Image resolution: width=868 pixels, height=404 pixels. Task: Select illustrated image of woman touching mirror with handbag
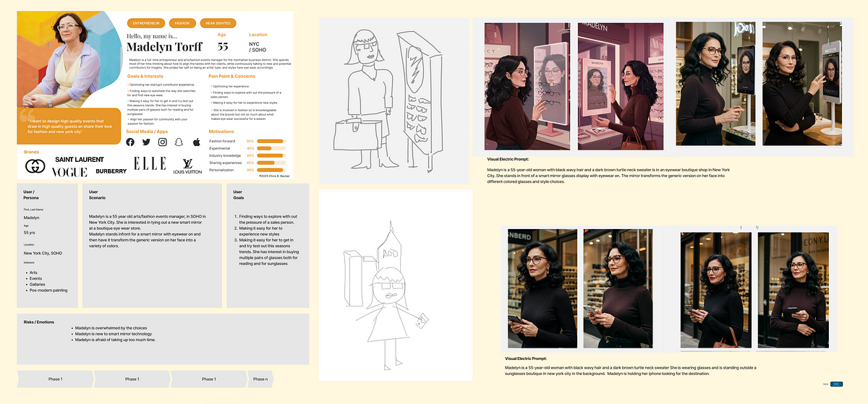pos(621,86)
